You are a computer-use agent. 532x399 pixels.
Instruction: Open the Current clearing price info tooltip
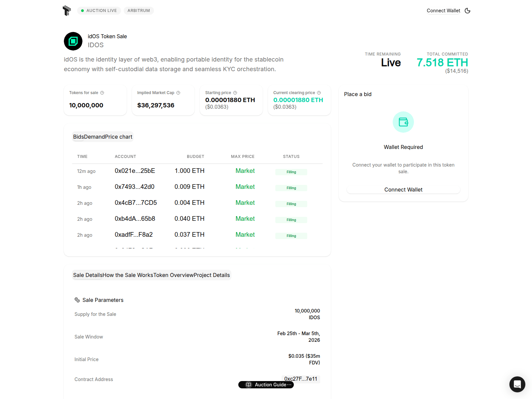coord(319,93)
